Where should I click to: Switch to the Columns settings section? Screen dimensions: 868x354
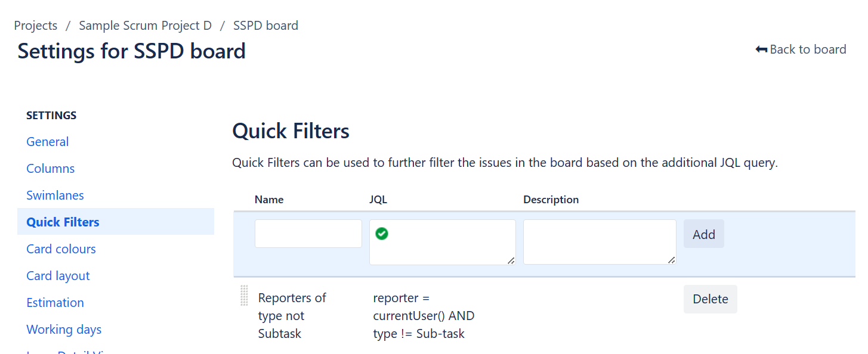50,168
